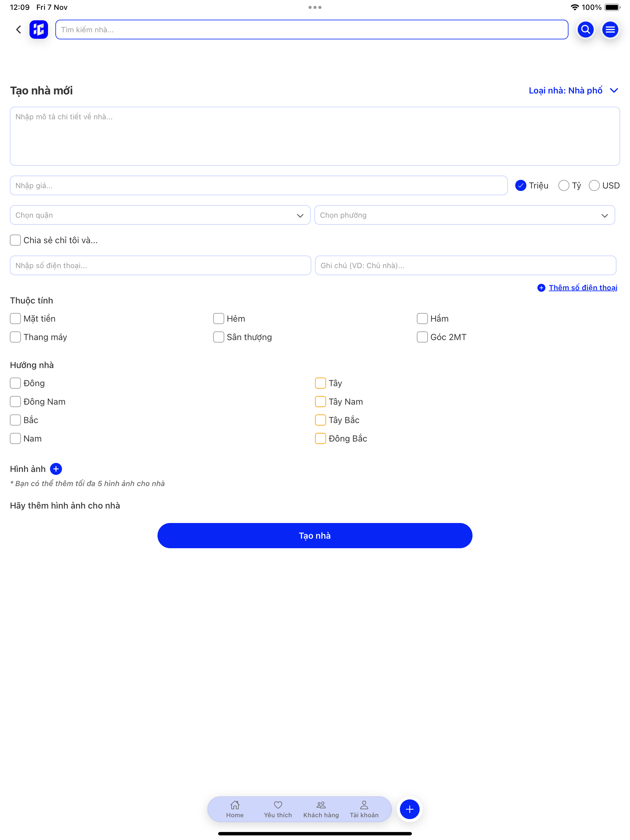Tap the Tạo nhà mới heading

(x=41, y=90)
